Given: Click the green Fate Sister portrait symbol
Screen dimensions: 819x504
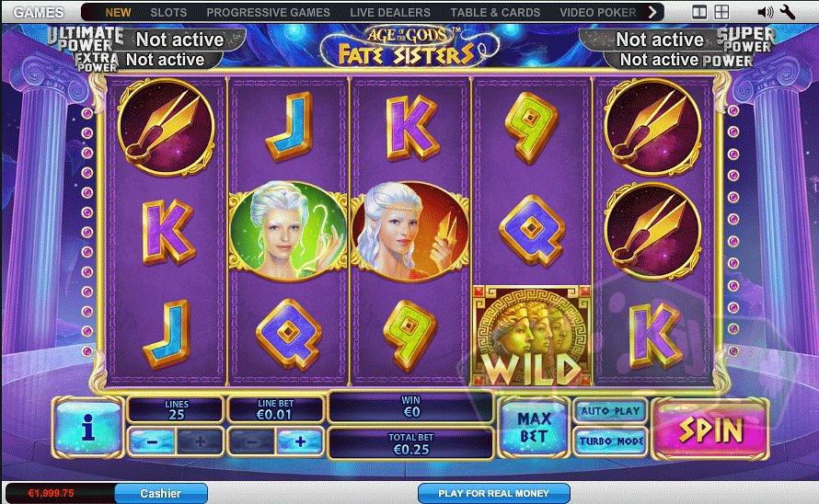Looking at the screenshot, I should 288,232.
